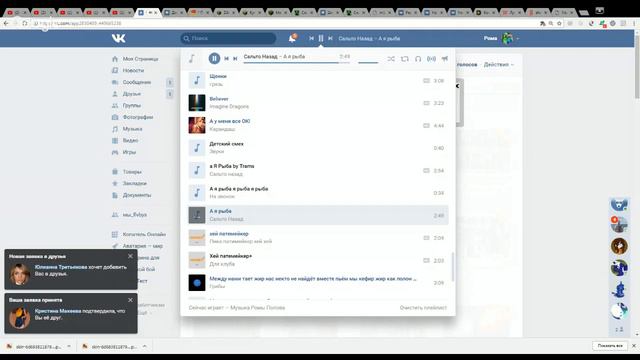This screenshot has width=640, height=360.
Task: Pause the song with round blue button
Action: 214,59
